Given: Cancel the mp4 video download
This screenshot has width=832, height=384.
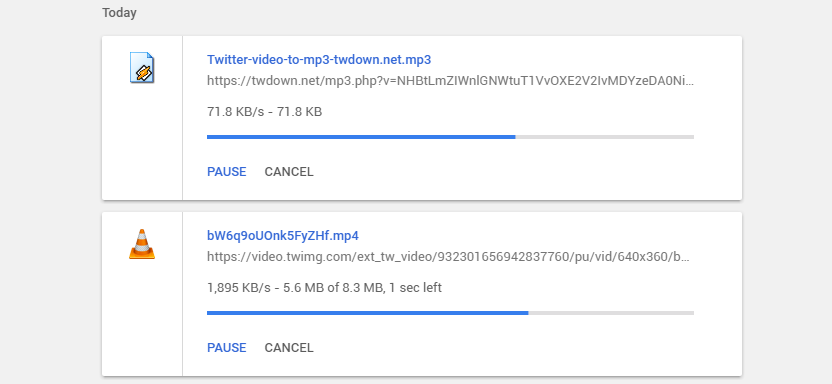Looking at the screenshot, I should tap(289, 348).
